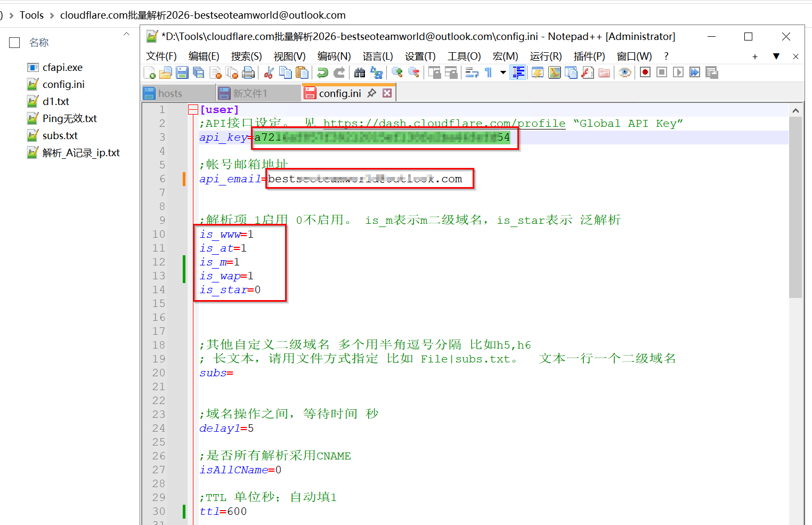Open the 语言(L) menu
The height and width of the screenshot is (525, 812).
[x=378, y=56]
